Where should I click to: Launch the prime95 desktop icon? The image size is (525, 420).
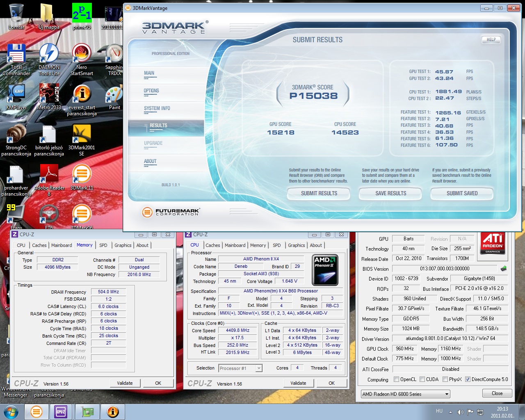click(x=82, y=16)
